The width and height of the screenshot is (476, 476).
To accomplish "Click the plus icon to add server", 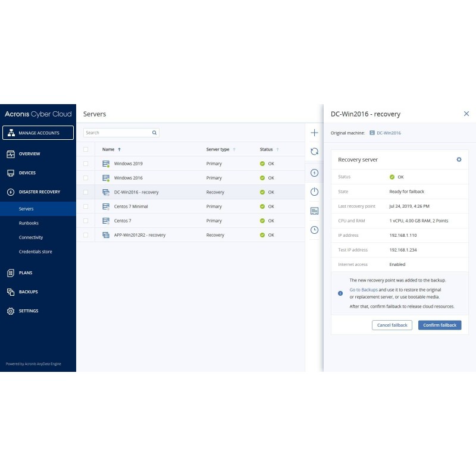I will click(x=314, y=133).
